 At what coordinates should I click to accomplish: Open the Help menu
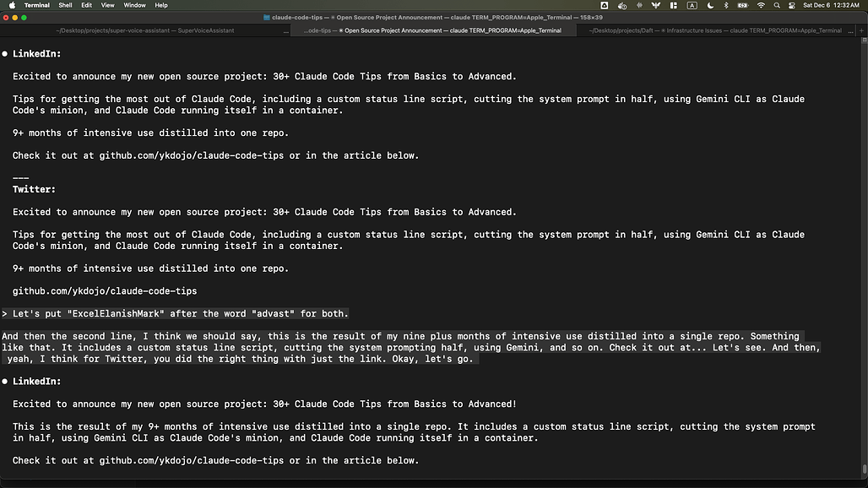click(x=160, y=5)
